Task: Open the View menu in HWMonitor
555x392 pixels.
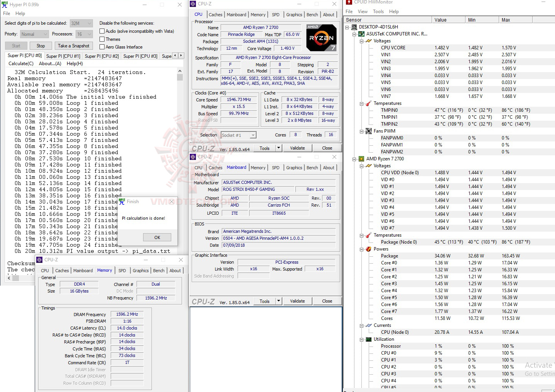Action: coord(363,12)
